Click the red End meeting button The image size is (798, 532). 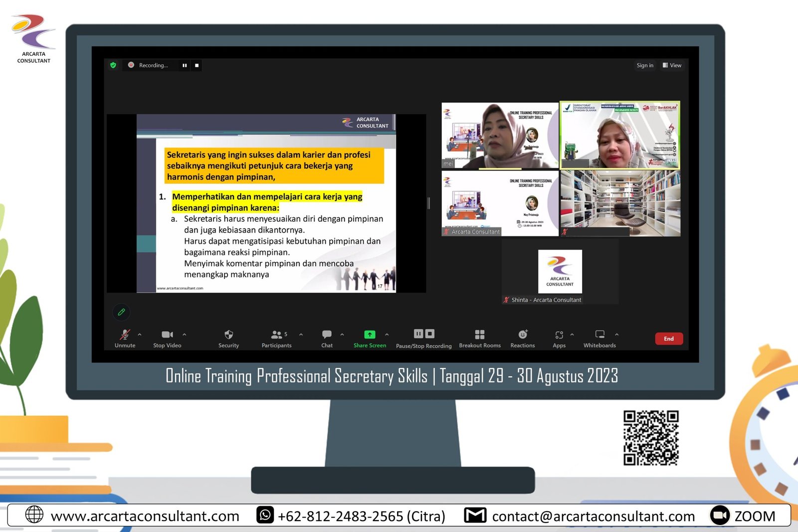pyautogui.click(x=669, y=338)
